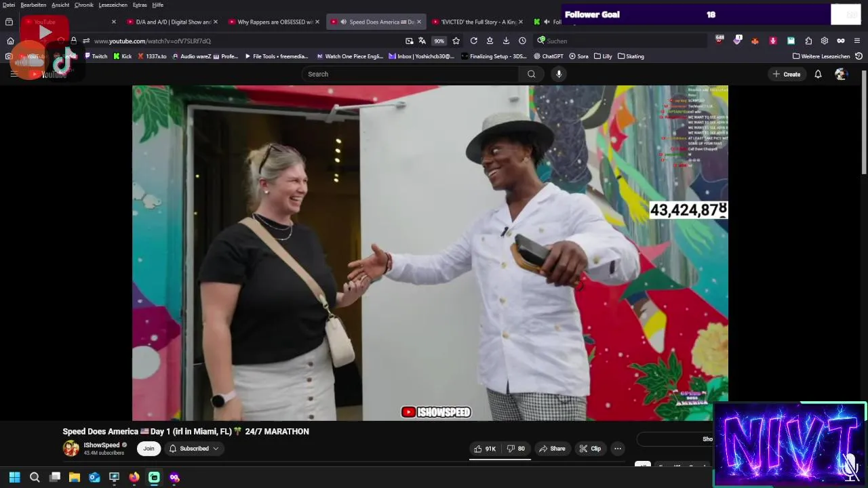Open the browser extensions puzzle icon

[808, 41]
